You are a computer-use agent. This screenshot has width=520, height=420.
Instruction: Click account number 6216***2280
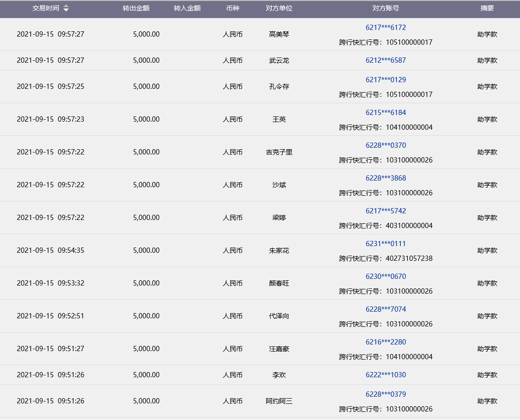(x=385, y=342)
